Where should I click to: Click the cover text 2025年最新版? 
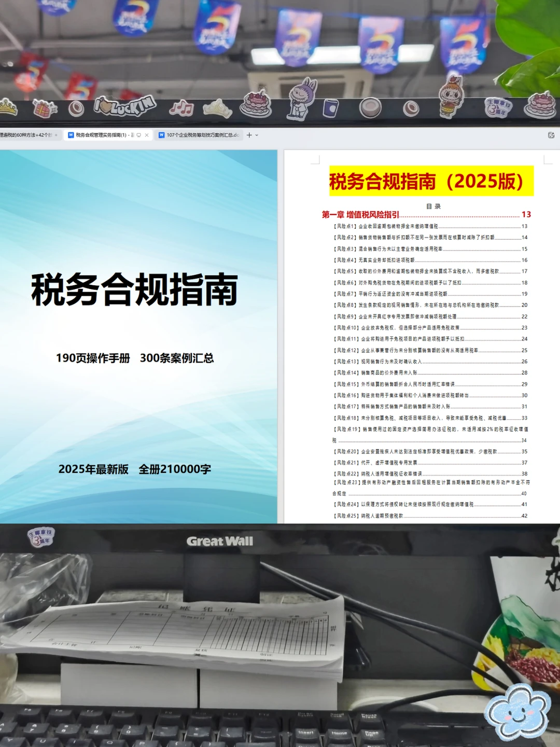93,469
